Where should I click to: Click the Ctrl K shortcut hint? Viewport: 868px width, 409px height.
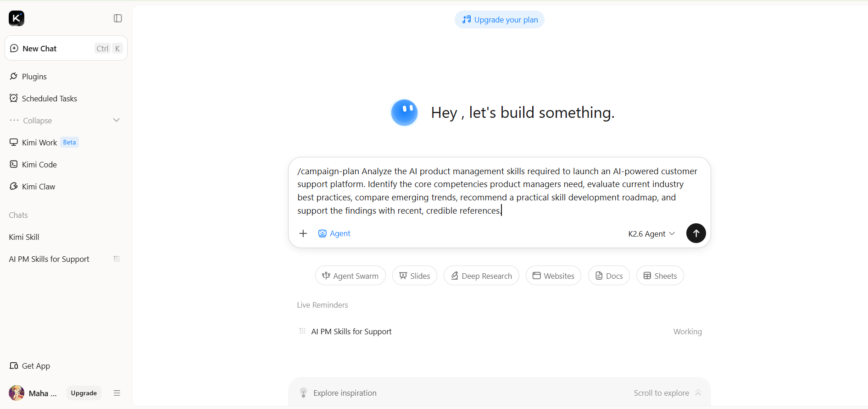pyautogui.click(x=108, y=49)
